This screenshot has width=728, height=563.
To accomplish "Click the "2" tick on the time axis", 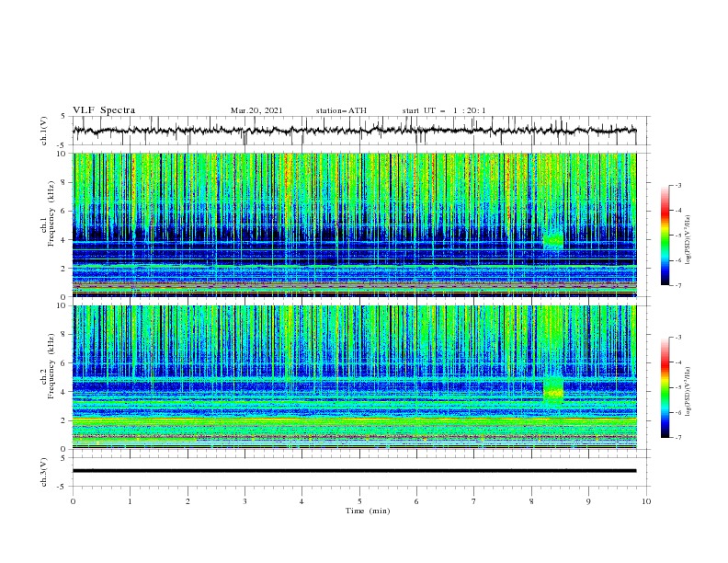I will (188, 501).
